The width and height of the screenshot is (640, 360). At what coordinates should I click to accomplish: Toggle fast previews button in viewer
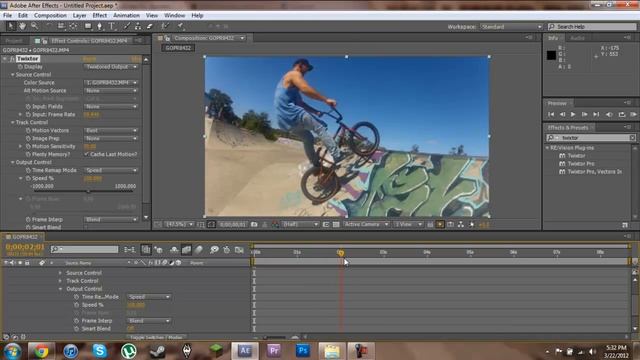tap(440, 224)
